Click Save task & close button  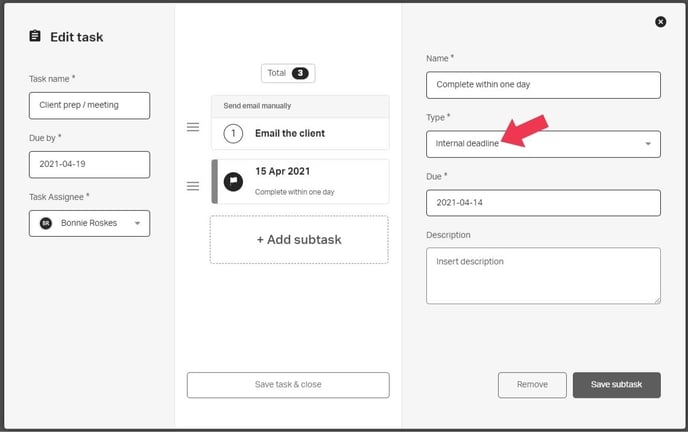(x=288, y=385)
